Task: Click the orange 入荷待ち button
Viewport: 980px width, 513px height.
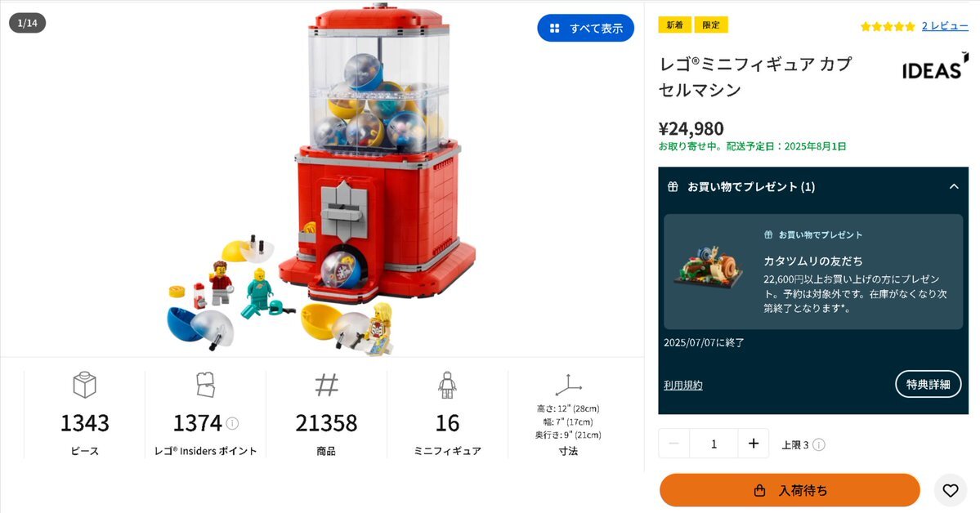Action: coord(790,490)
